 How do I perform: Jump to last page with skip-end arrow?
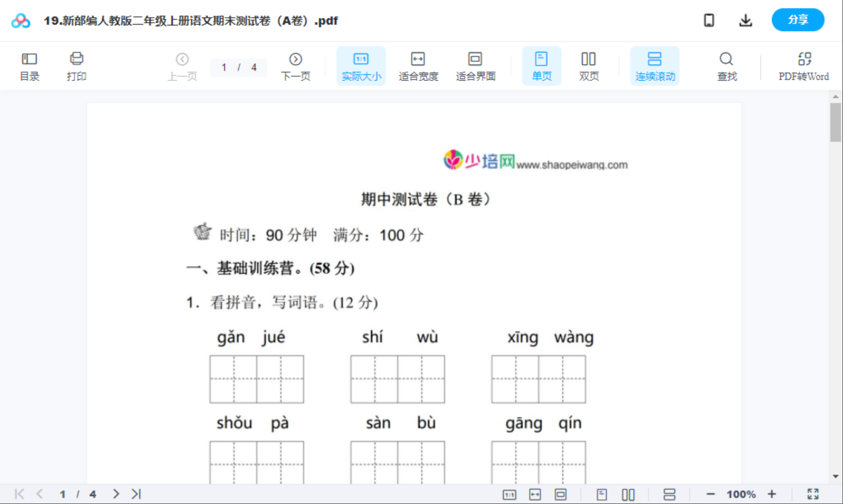click(136, 494)
